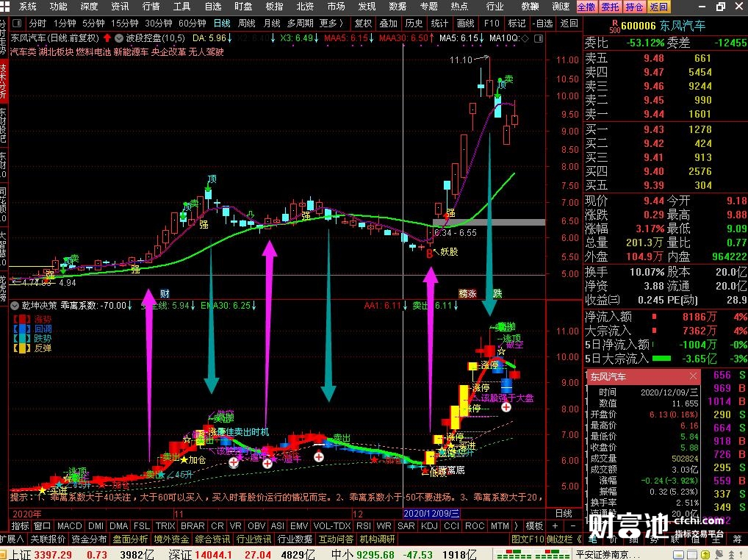
Task: Click the 委托 button
Action: (610, 7)
